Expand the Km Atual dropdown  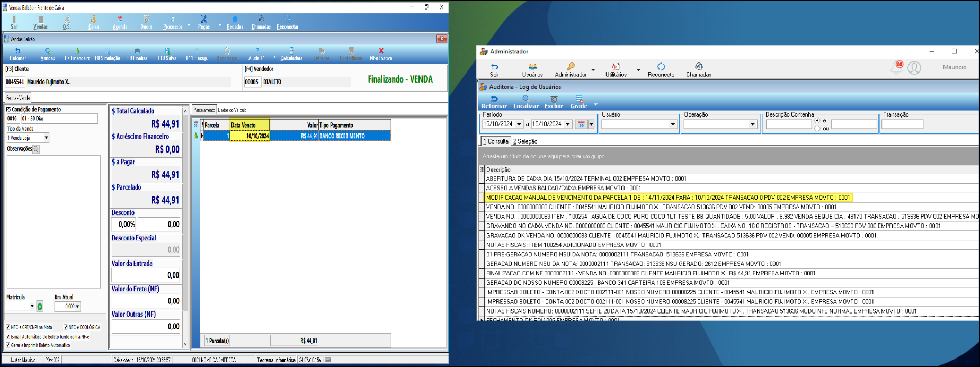click(x=77, y=306)
